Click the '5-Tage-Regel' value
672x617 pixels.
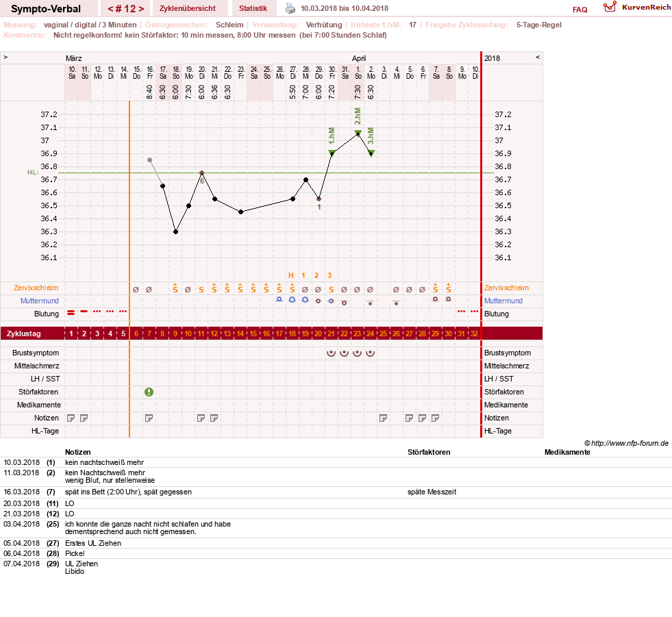tap(538, 25)
